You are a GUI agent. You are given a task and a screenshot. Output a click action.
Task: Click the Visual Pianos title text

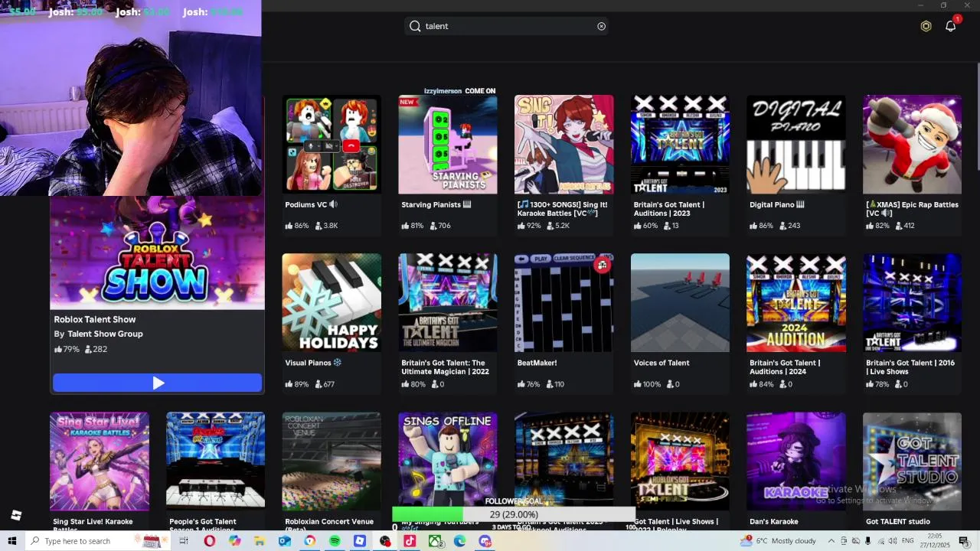point(313,363)
